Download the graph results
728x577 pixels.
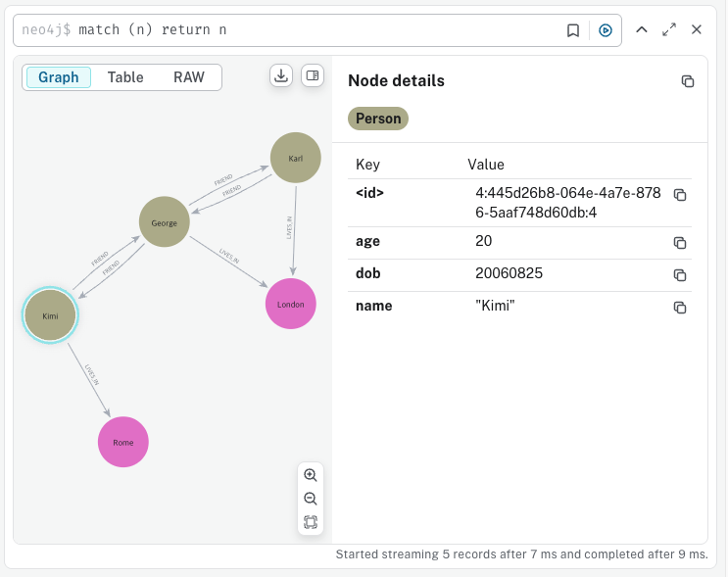pyautogui.click(x=281, y=75)
